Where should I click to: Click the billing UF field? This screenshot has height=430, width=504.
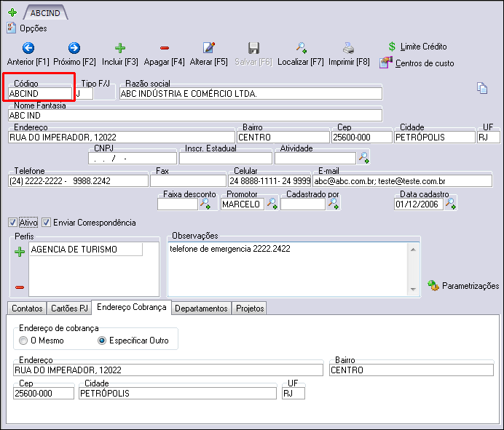(294, 393)
